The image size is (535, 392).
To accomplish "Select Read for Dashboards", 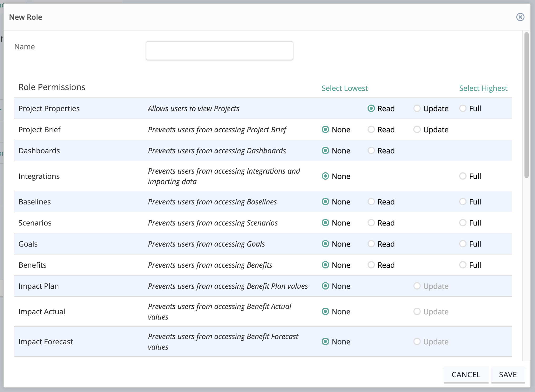I will 371,151.
